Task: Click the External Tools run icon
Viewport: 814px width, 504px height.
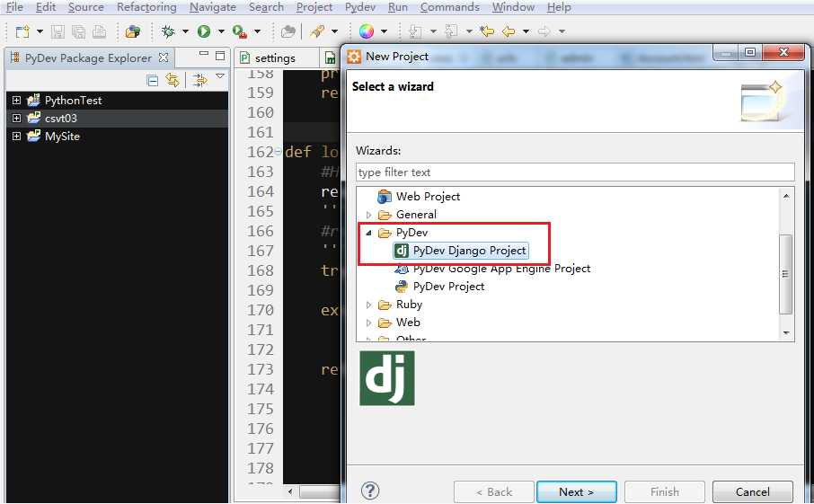Action: click(239, 31)
